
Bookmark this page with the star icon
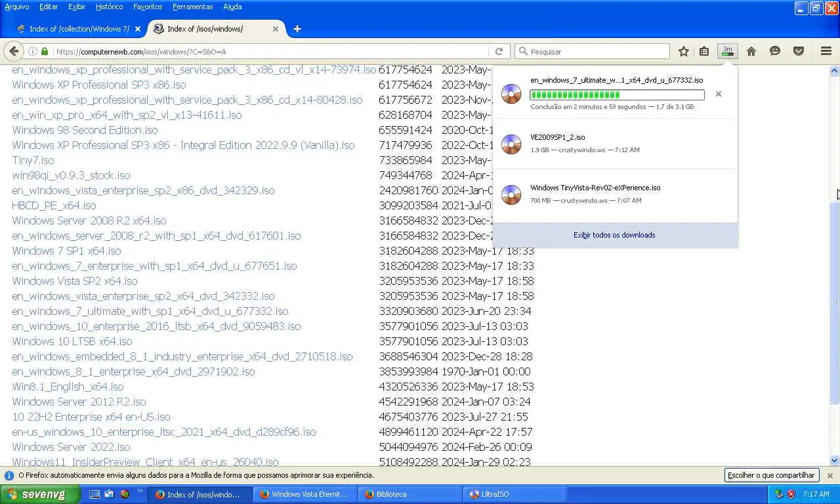[x=684, y=51]
